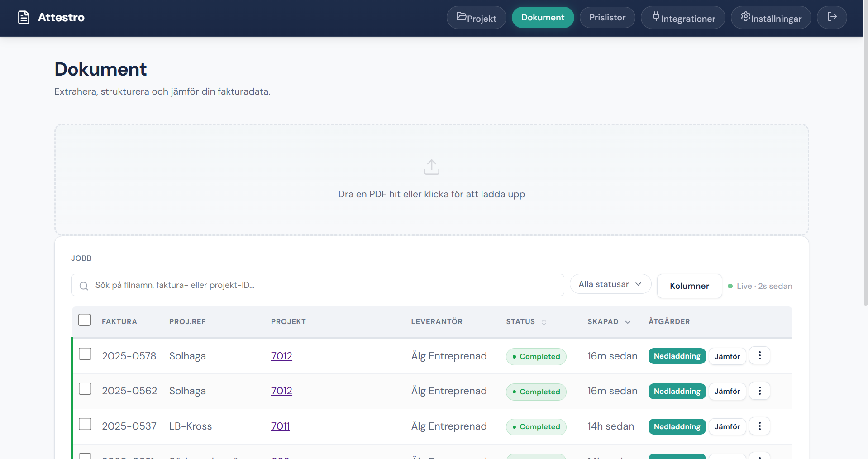The height and width of the screenshot is (459, 868).
Task: Click the search magnifier icon
Action: coord(84,286)
